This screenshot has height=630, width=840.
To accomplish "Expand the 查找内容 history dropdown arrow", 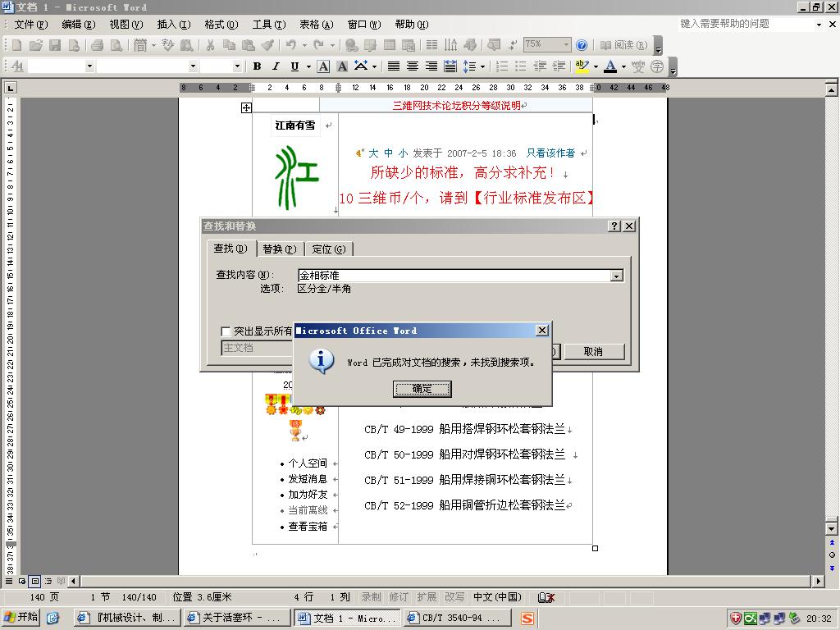I will point(617,276).
